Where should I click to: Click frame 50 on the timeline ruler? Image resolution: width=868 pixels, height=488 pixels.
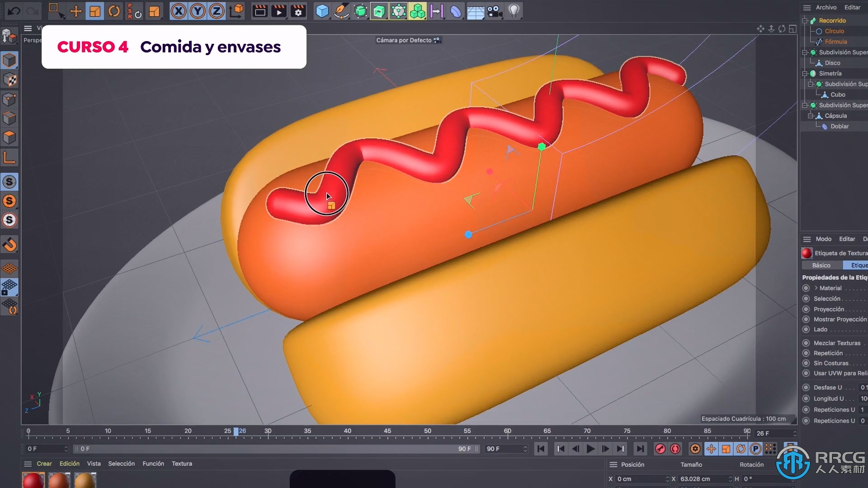tap(428, 431)
